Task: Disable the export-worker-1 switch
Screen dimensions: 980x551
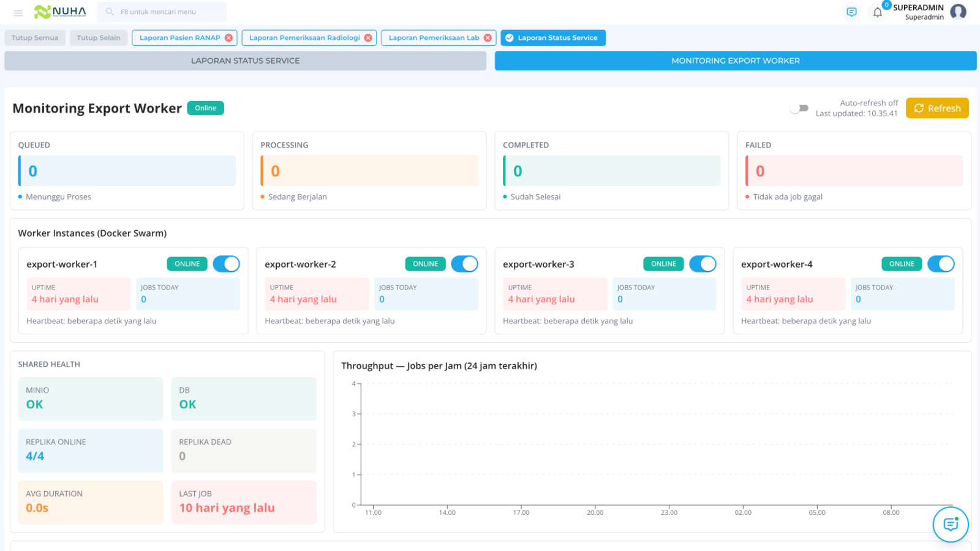Action: [227, 264]
